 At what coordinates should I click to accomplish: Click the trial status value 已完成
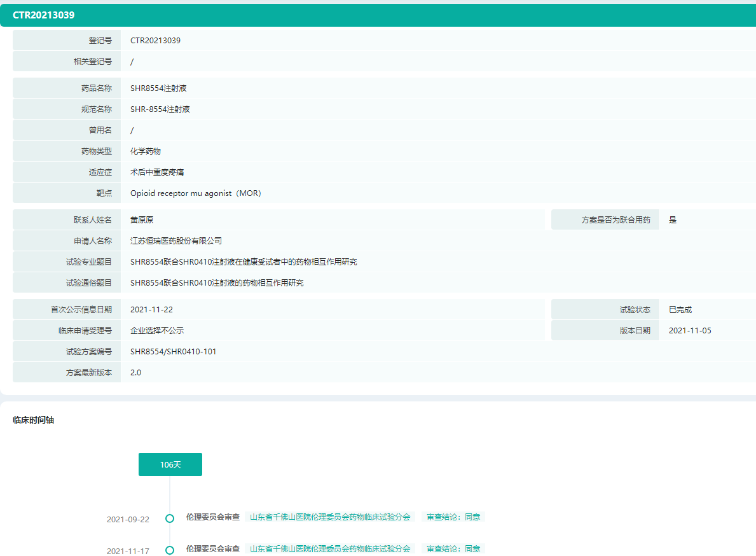pyautogui.click(x=680, y=310)
